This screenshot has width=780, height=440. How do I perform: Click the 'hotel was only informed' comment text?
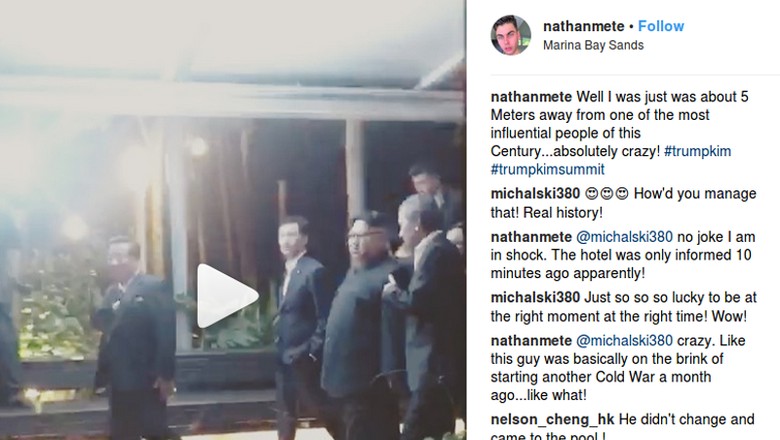coord(623,255)
